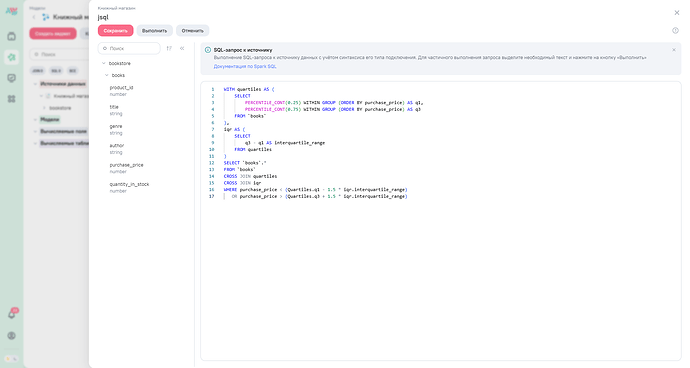
Task: Click the Создать виджет button
Action: pos(53,33)
